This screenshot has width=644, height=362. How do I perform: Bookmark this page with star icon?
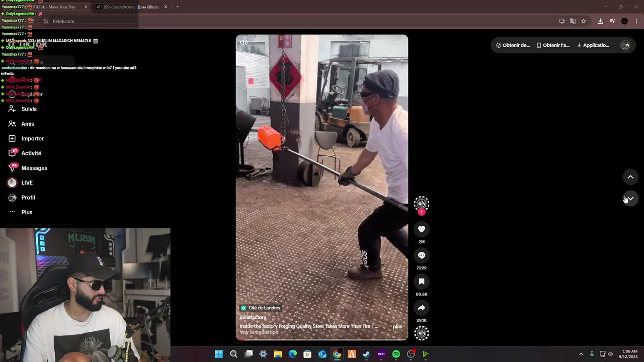[584, 21]
